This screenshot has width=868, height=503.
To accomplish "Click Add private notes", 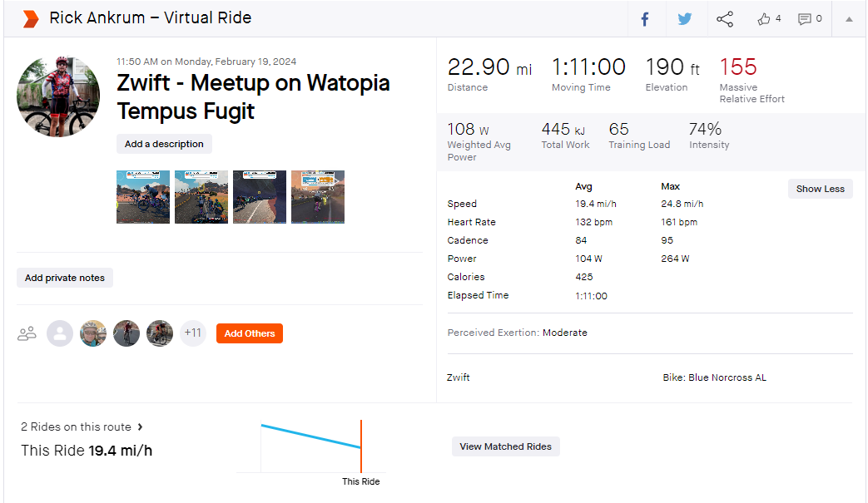I will tap(65, 278).
